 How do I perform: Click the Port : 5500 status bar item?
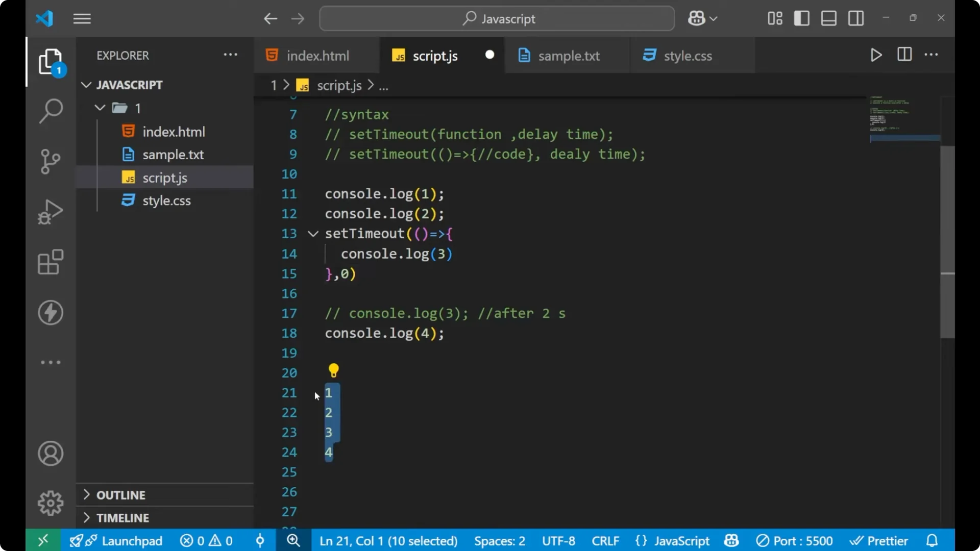(x=795, y=540)
